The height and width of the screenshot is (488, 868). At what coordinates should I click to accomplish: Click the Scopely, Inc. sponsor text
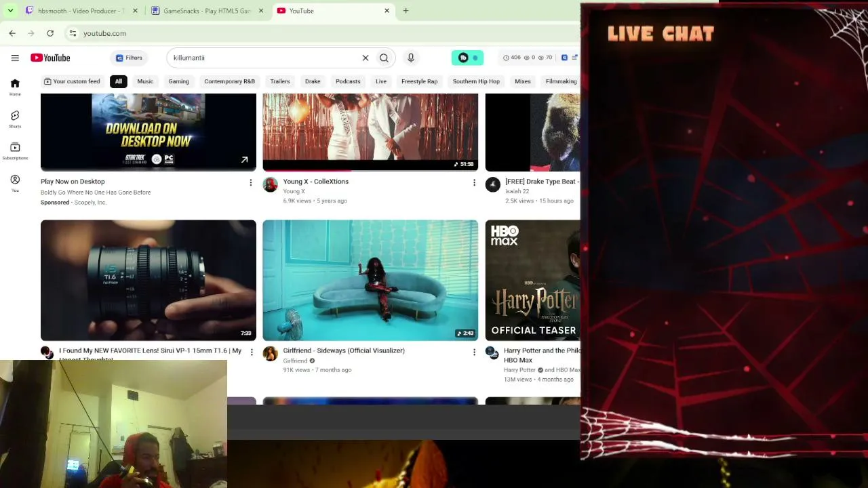(90, 202)
